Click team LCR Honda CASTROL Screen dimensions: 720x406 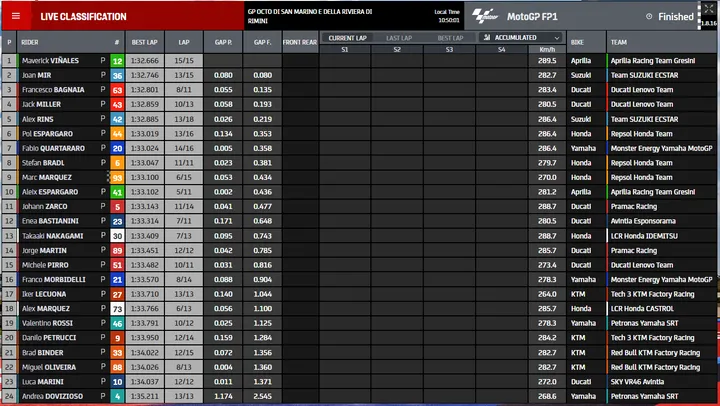pos(642,309)
